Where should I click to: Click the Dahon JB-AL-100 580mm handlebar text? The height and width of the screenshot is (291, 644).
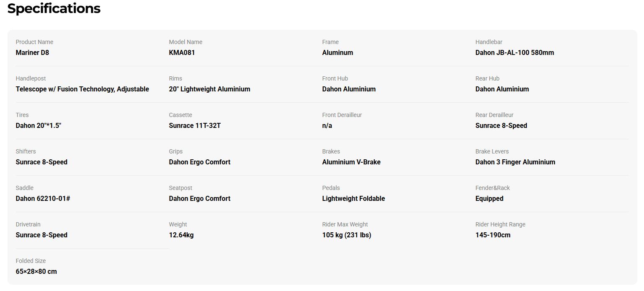[515, 53]
